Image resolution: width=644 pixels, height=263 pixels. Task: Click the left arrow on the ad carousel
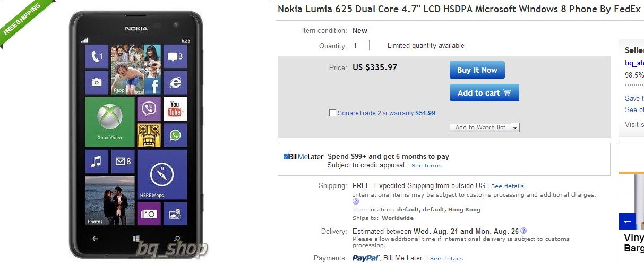627,221
